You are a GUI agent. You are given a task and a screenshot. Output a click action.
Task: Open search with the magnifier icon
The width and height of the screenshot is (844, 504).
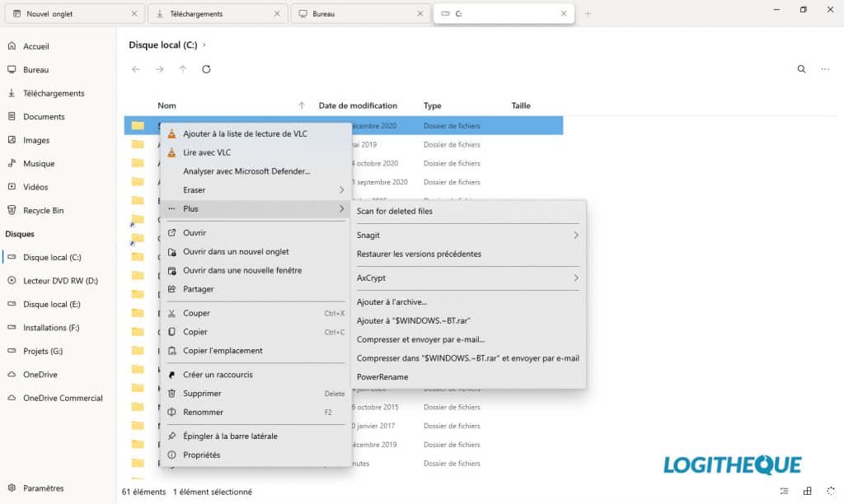pos(800,69)
